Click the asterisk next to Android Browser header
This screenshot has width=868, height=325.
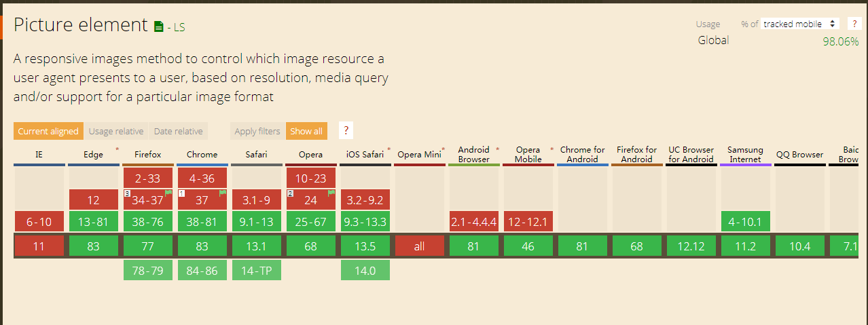497,149
